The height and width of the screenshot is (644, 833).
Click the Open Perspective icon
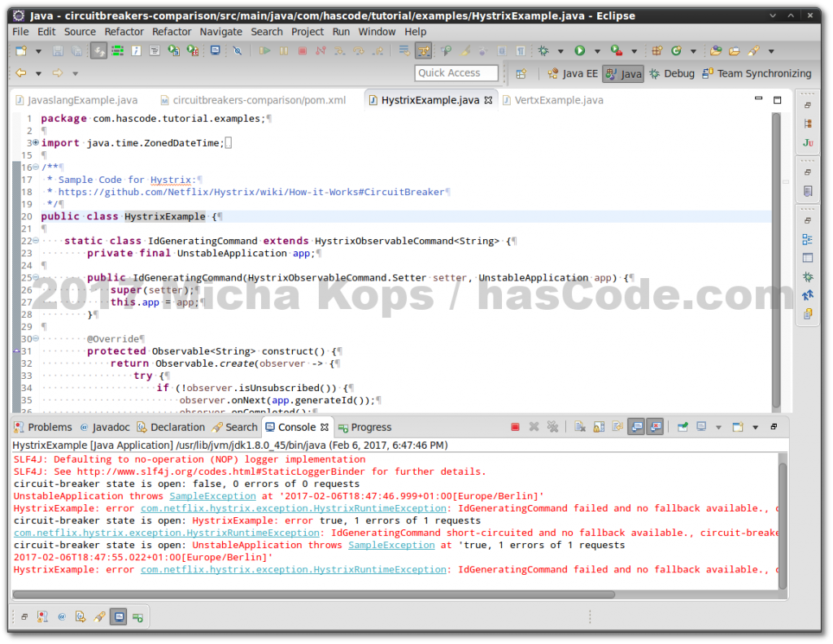coord(521,74)
